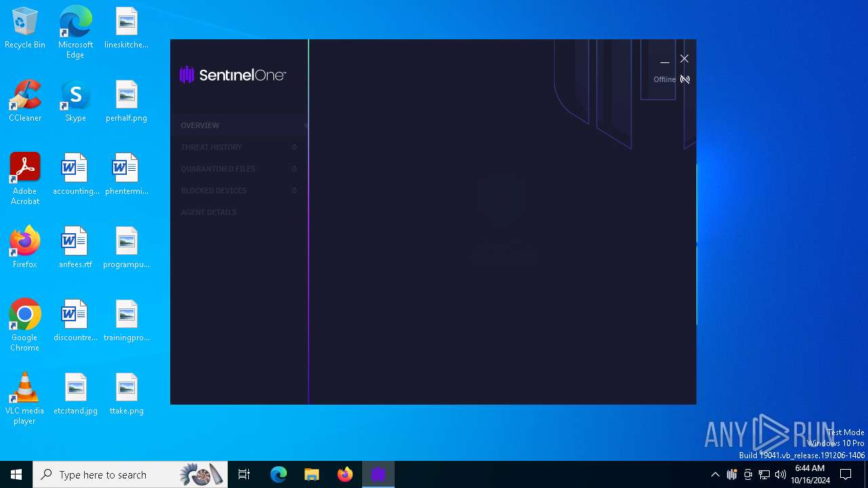Viewport: 868px width, 488px height.
Task: Open Task View from the taskbar
Action: [x=244, y=474]
